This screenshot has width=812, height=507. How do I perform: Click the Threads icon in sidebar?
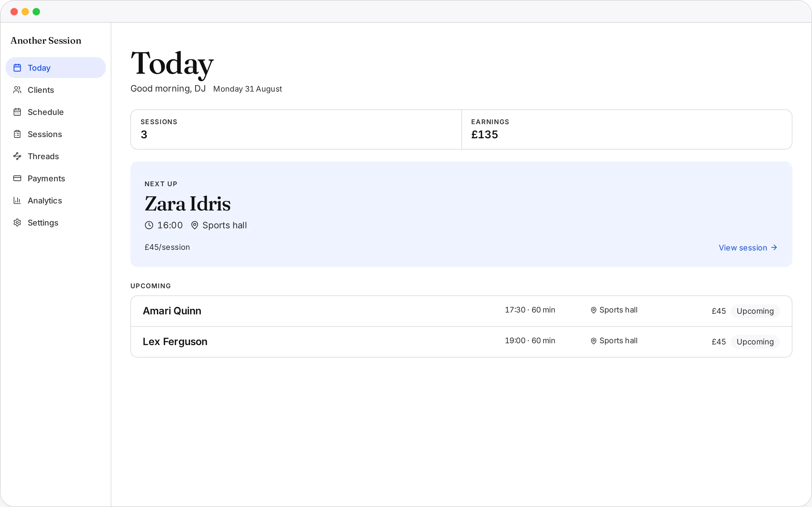point(17,156)
